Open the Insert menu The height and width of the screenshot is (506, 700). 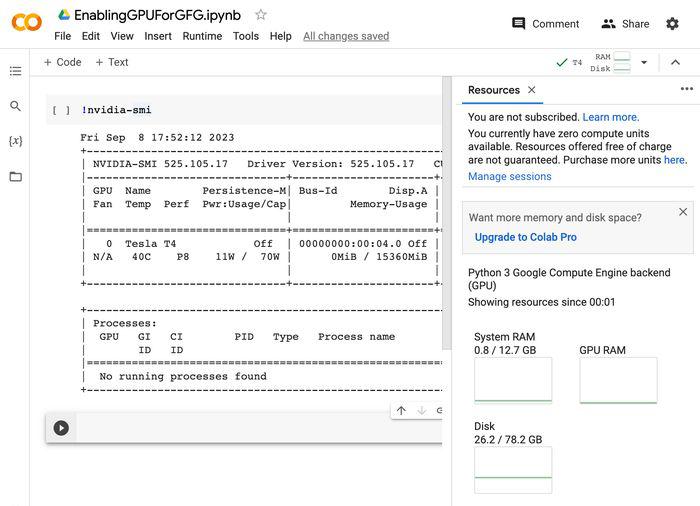[158, 36]
